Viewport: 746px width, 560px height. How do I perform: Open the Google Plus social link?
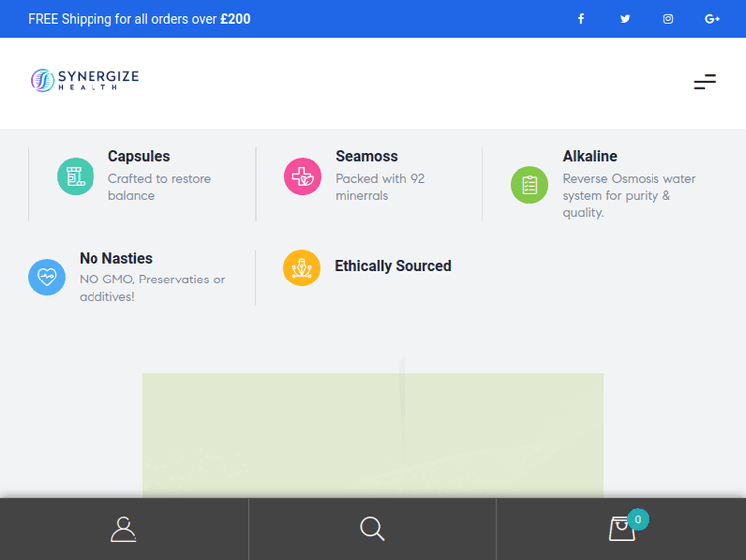tap(712, 19)
